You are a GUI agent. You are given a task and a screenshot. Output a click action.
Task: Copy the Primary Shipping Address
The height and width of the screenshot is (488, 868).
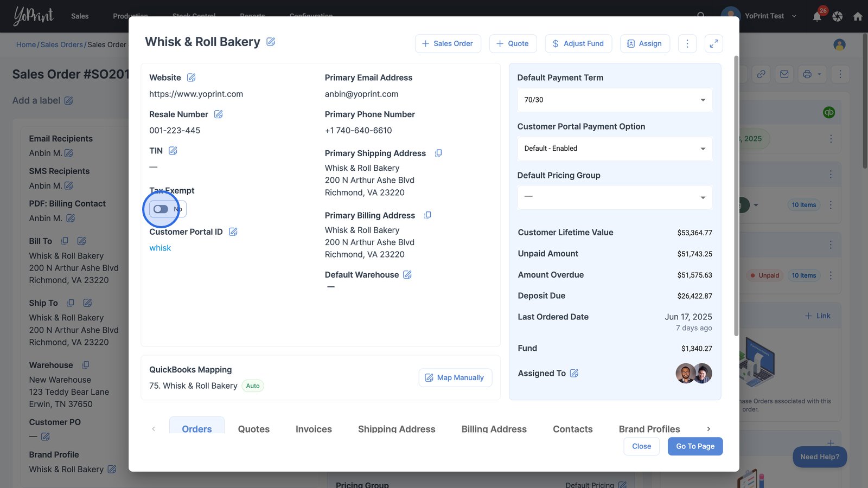pyautogui.click(x=438, y=153)
